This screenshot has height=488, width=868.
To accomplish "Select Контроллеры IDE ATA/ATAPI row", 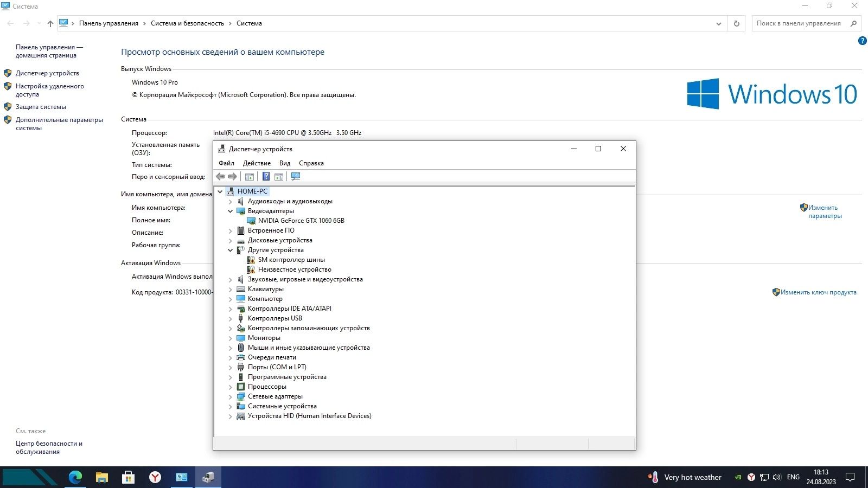I will coord(290,309).
